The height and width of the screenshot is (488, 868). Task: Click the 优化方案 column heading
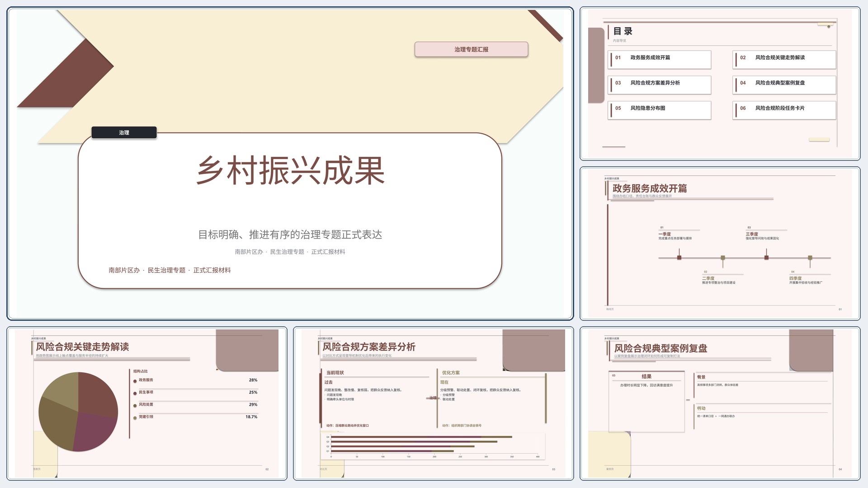tap(451, 373)
